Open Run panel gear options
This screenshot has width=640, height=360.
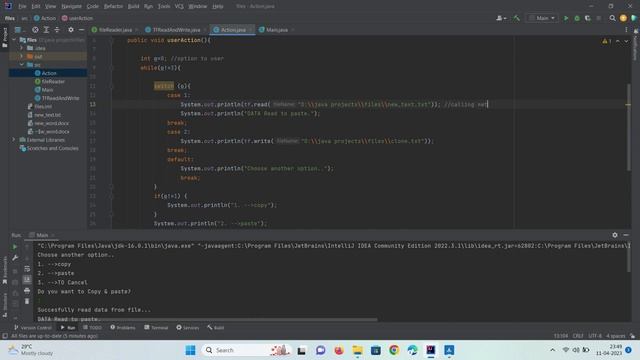pyautogui.click(x=615, y=235)
